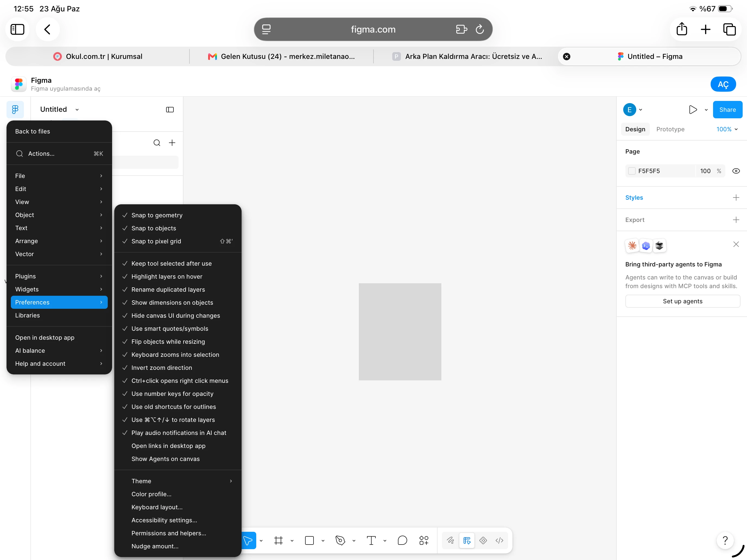This screenshot has width=747, height=560.
Task: Click the F5F5F5 page color swatch
Action: point(632,171)
